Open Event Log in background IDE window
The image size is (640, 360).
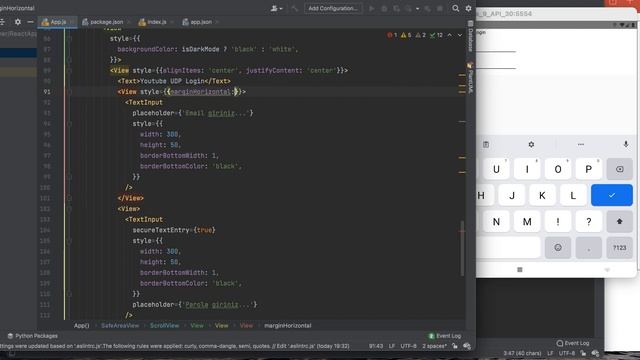[573, 343]
